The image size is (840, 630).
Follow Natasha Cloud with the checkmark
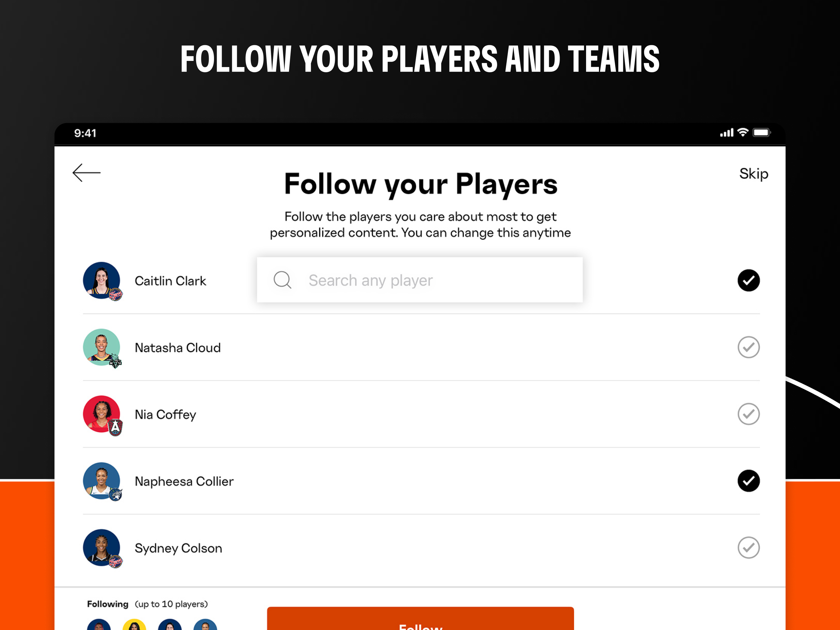[748, 347]
